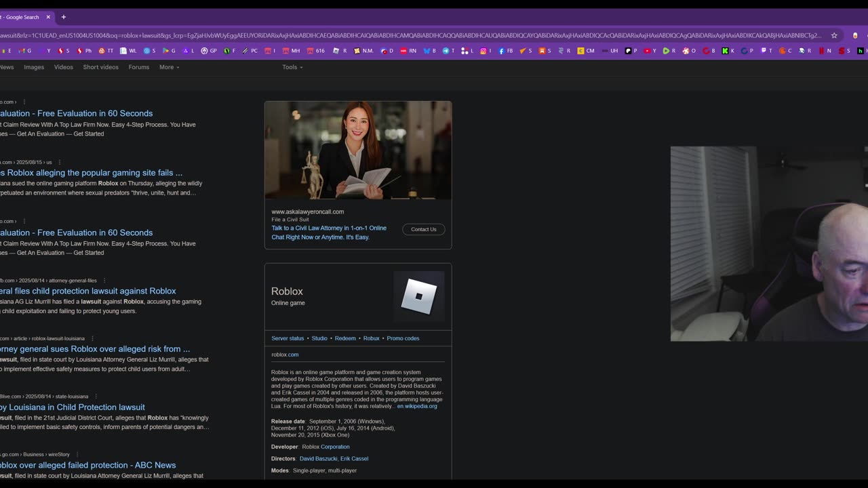Bookmark this page with the star icon
868x488 pixels.
point(835,35)
